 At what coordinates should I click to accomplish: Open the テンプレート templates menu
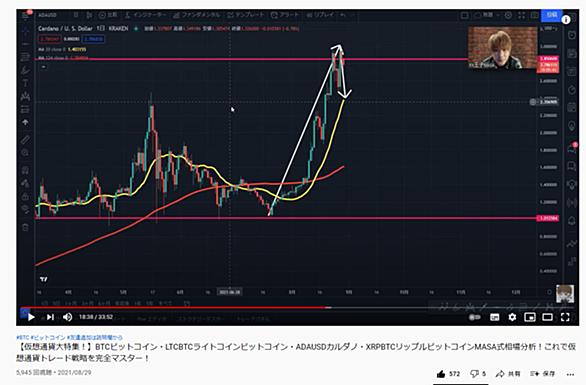tap(246, 15)
